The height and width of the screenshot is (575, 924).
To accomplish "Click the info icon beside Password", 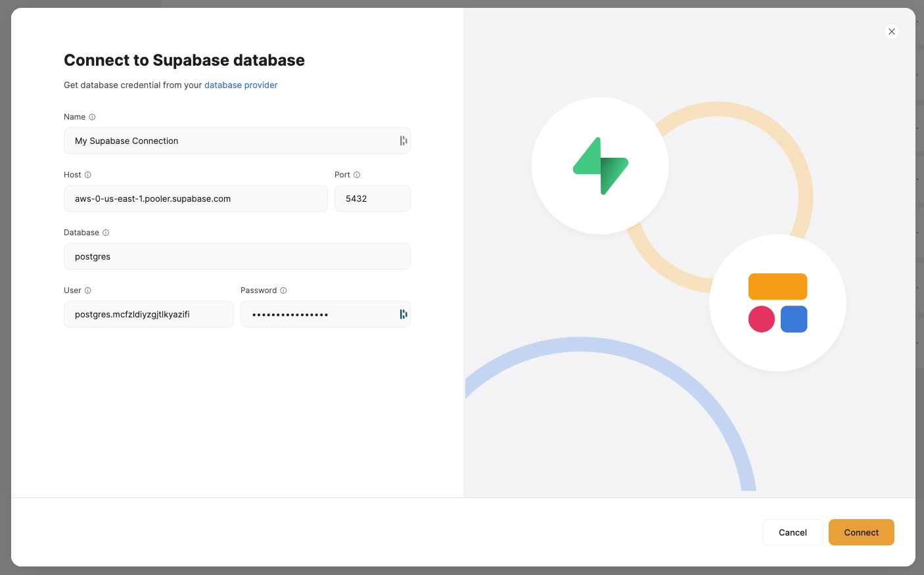I will click(x=283, y=290).
